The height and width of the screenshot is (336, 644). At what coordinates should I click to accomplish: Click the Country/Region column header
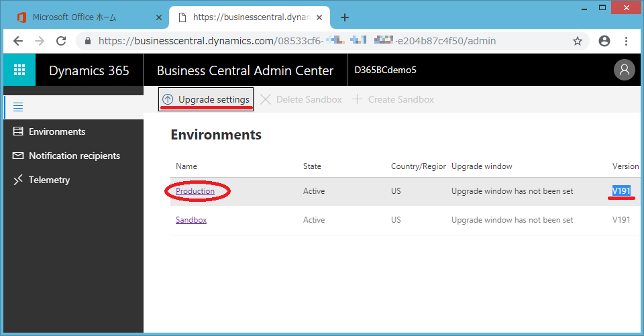click(x=418, y=166)
